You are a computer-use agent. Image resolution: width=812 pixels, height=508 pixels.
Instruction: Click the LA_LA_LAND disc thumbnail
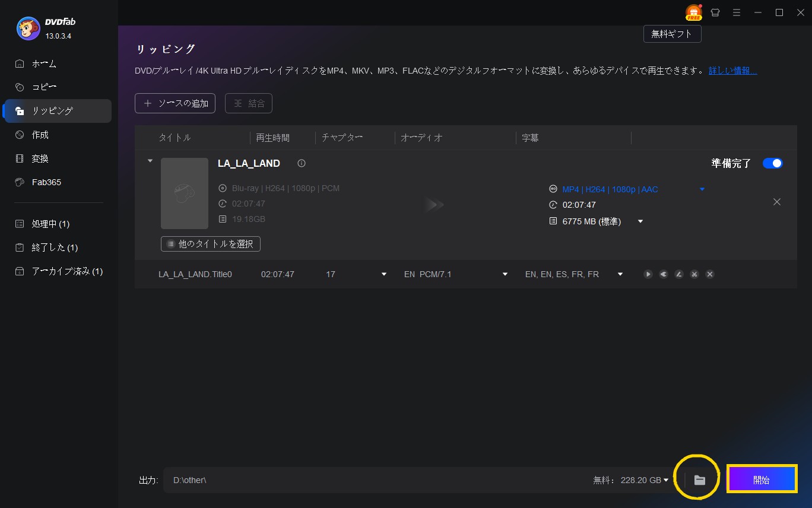click(x=185, y=193)
